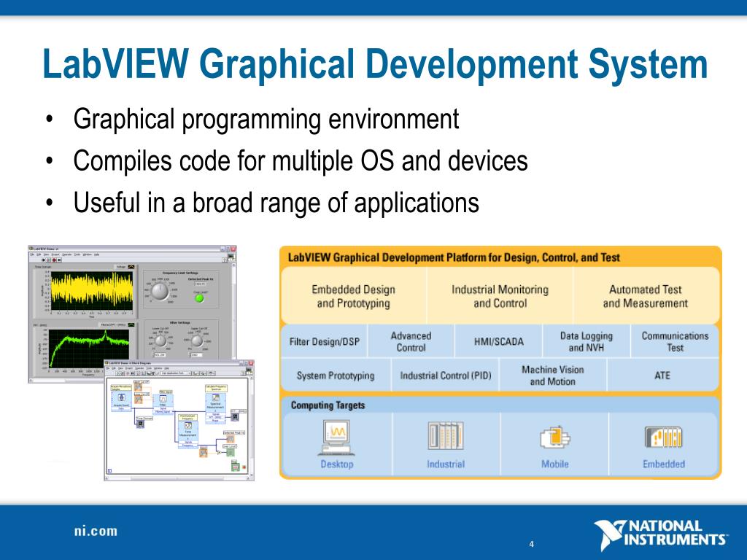Open the File menu of the Block Diagram window

pyautogui.click(x=107, y=368)
